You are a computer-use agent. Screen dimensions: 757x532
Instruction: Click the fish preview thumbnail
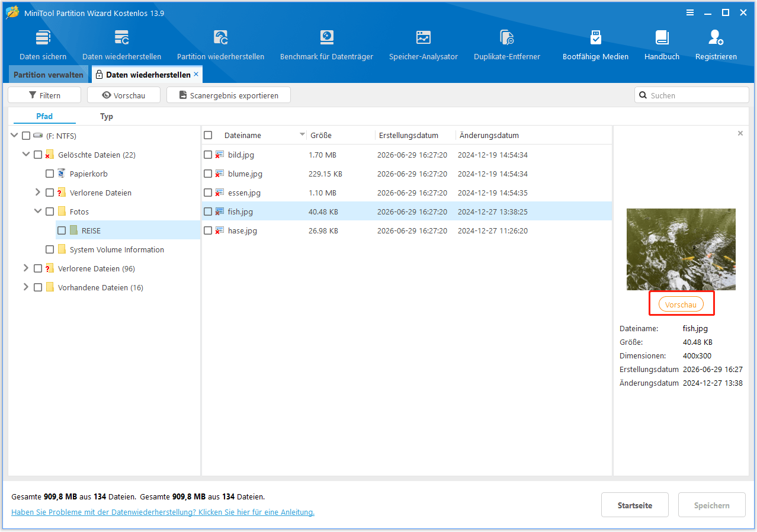coord(681,249)
